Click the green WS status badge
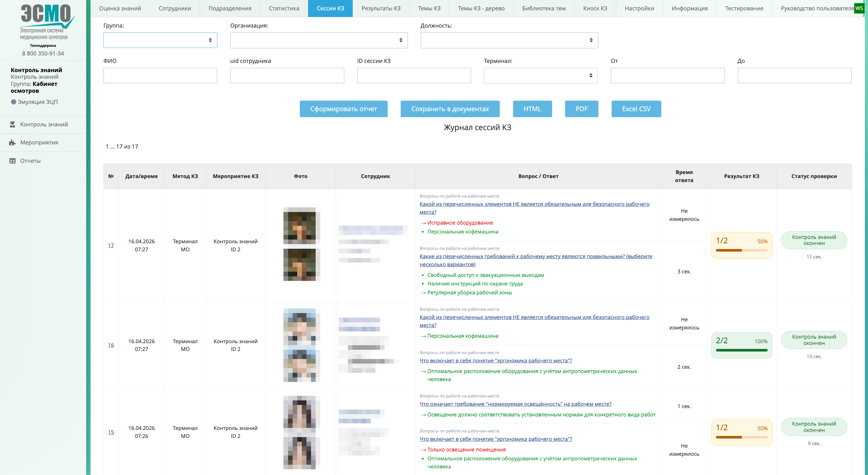868x475 pixels. pos(859,8)
